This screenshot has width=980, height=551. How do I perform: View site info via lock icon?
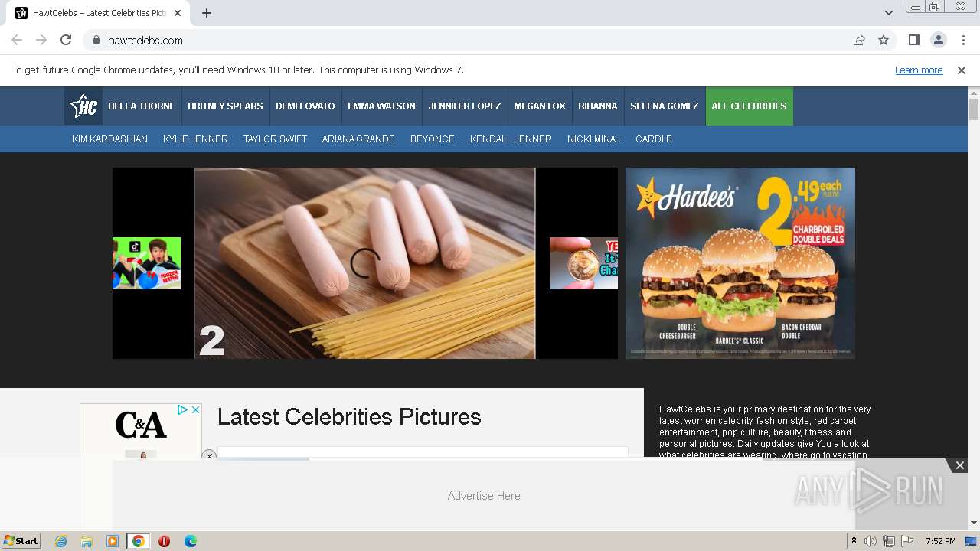(96, 40)
